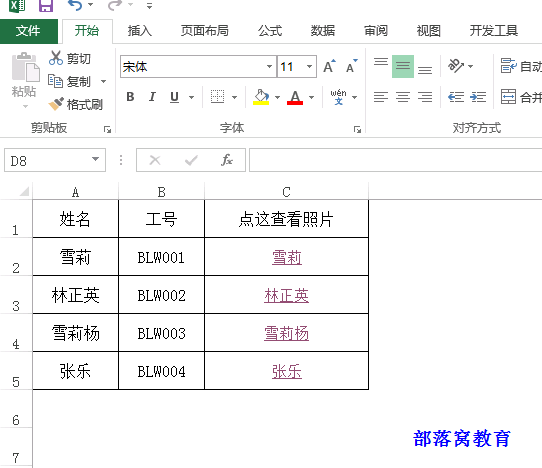The width and height of the screenshot is (542, 468).
Task: Click into the formula bar
Action: tap(395, 160)
